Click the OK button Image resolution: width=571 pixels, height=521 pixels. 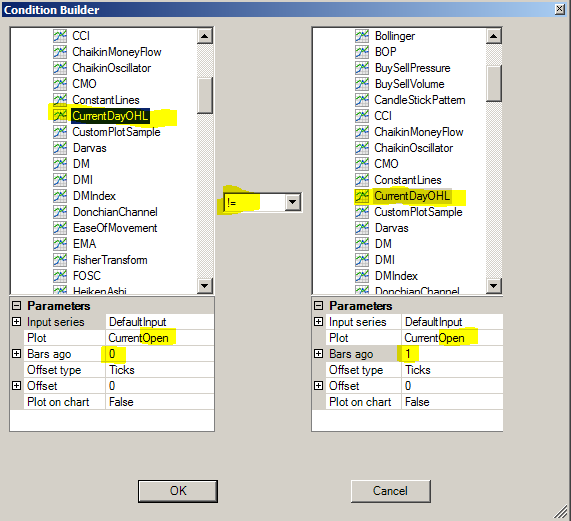(x=178, y=491)
